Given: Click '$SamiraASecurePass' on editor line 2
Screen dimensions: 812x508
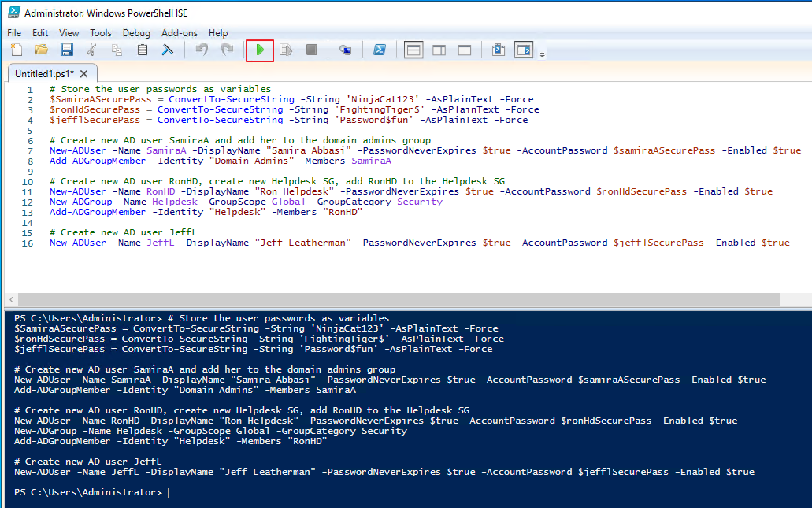Looking at the screenshot, I should tap(101, 99).
